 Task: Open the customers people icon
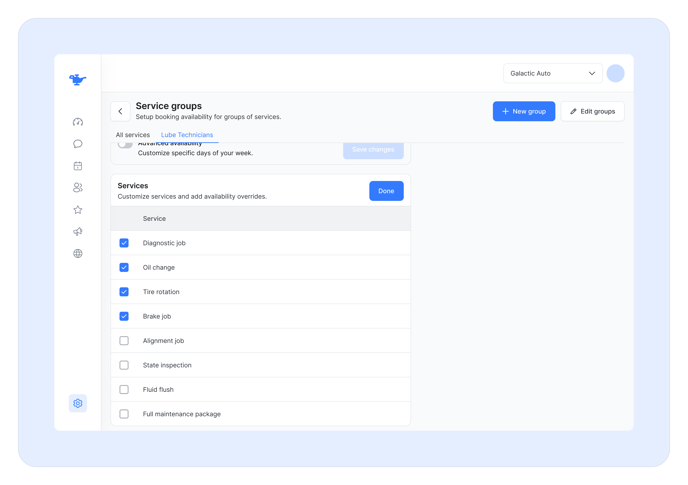click(78, 188)
